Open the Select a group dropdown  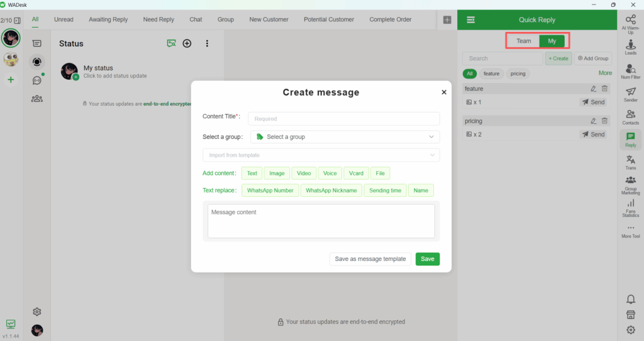click(x=345, y=137)
